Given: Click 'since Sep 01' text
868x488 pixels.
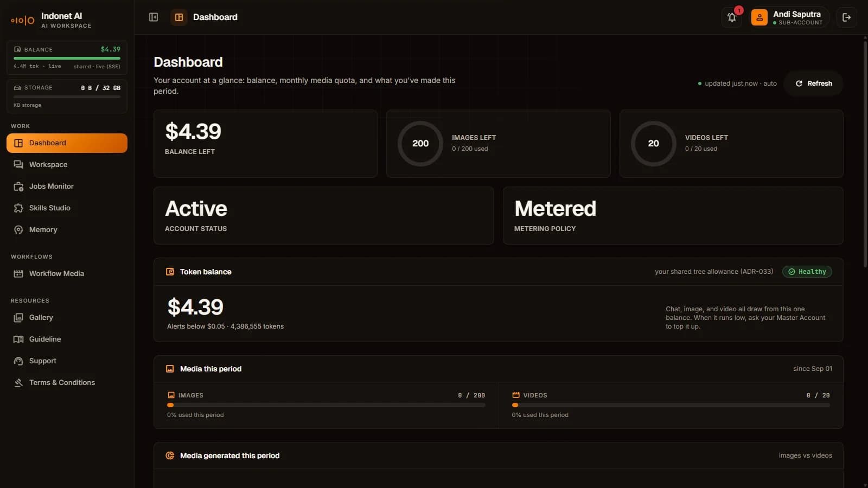Looking at the screenshot, I should [813, 369].
